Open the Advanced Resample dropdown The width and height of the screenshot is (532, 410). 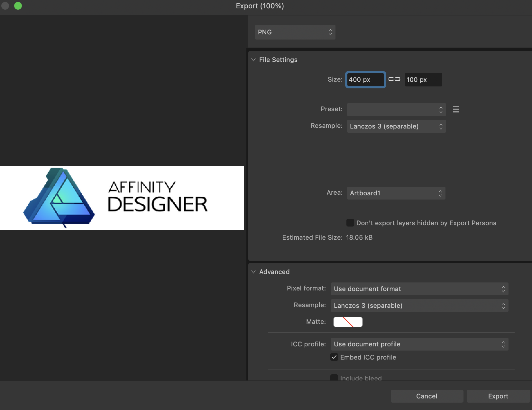[x=419, y=306]
